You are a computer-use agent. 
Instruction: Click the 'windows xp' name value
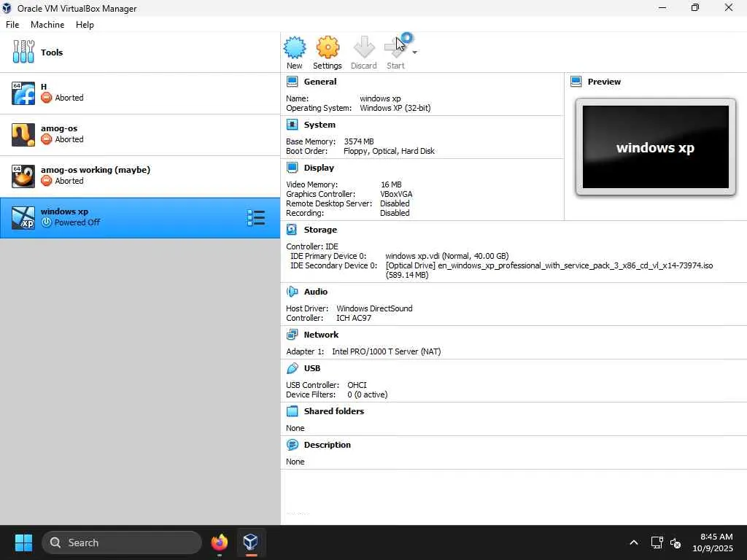(380, 98)
